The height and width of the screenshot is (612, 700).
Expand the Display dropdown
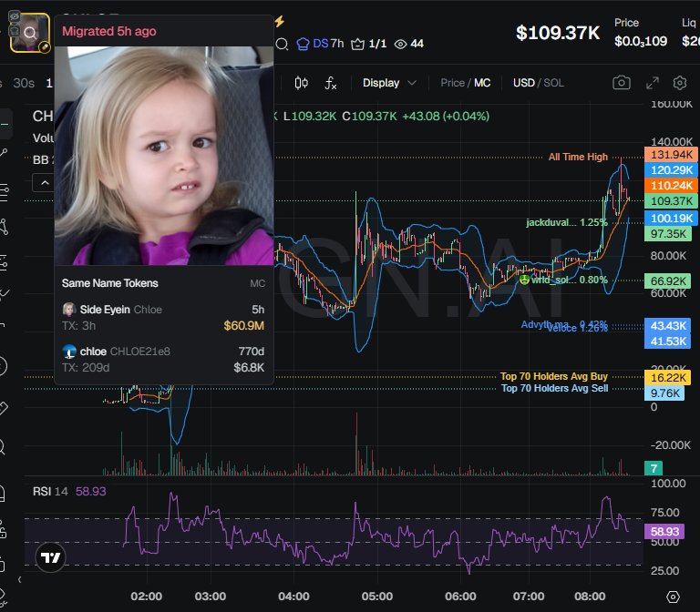389,83
